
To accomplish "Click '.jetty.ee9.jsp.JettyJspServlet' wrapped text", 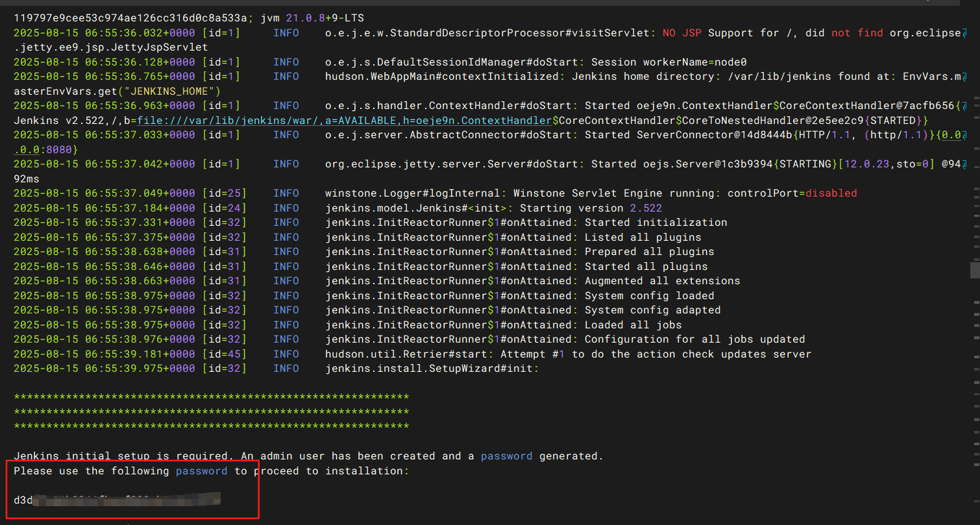I will (x=111, y=47).
